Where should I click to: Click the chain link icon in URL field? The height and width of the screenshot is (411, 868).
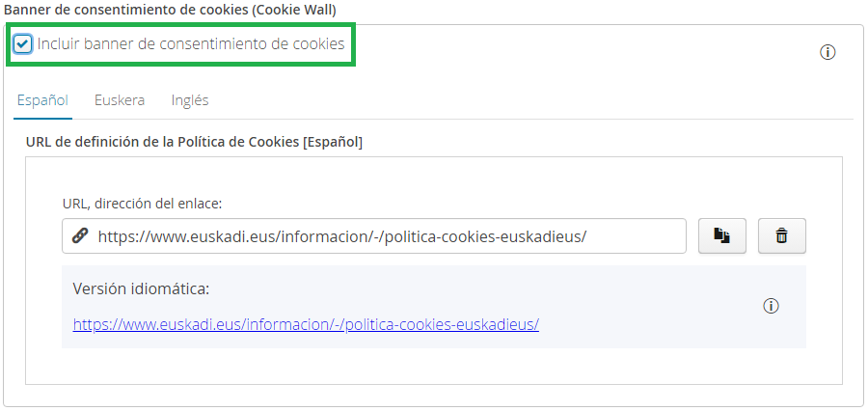pyautogui.click(x=80, y=235)
